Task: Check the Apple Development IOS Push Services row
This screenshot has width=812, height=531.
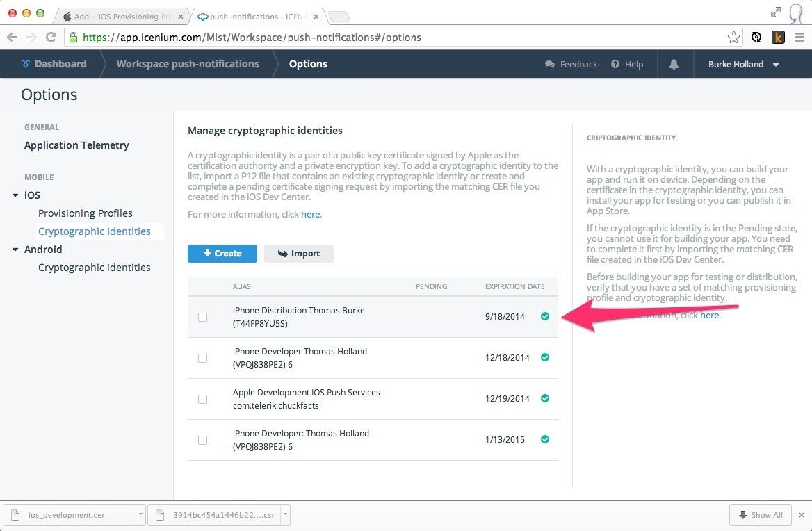Action: [x=202, y=399]
